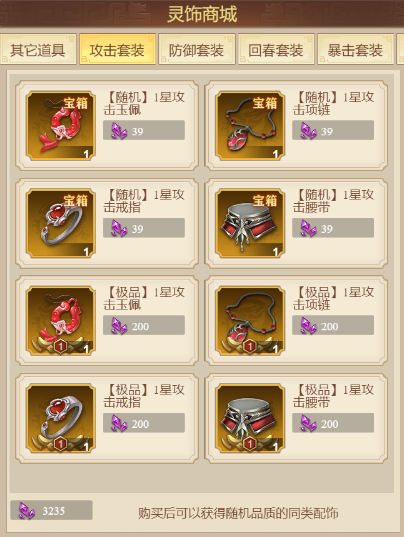Open the 回春套装 tab

(276, 49)
